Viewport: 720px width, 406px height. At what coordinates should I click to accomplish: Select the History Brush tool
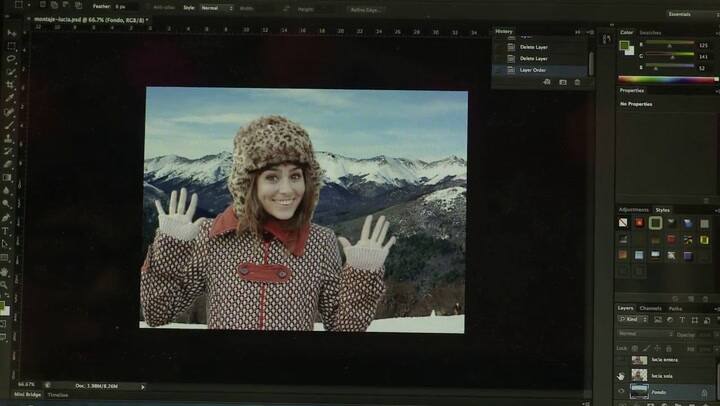pyautogui.click(x=8, y=151)
